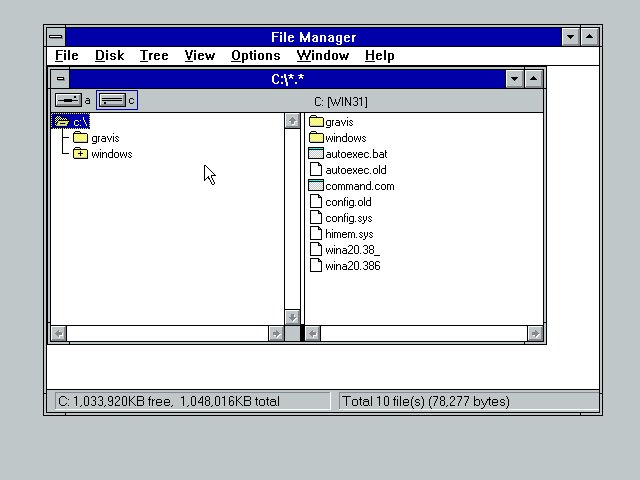This screenshot has height=480, width=640.
Task: Select floppy drive a icon
Action: (68, 100)
